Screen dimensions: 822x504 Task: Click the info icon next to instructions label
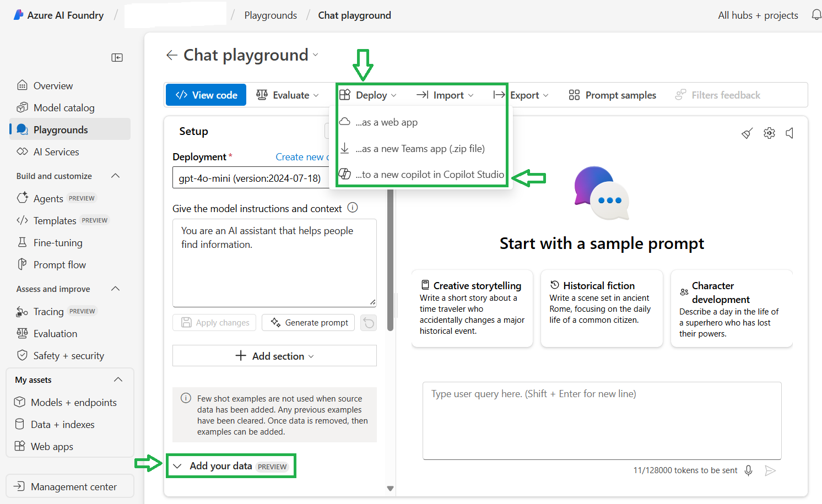pos(353,208)
